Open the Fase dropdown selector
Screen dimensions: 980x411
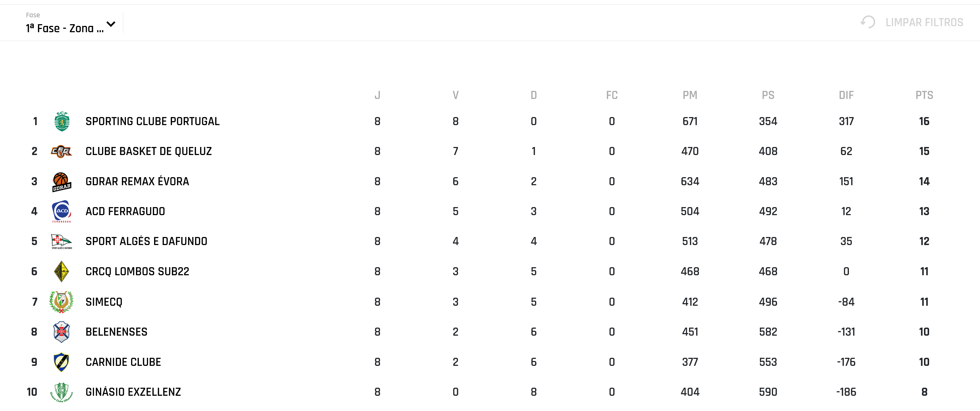coord(65,28)
